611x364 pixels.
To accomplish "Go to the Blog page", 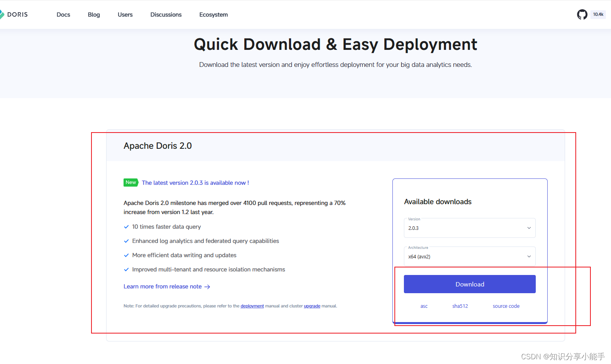I will tap(94, 15).
